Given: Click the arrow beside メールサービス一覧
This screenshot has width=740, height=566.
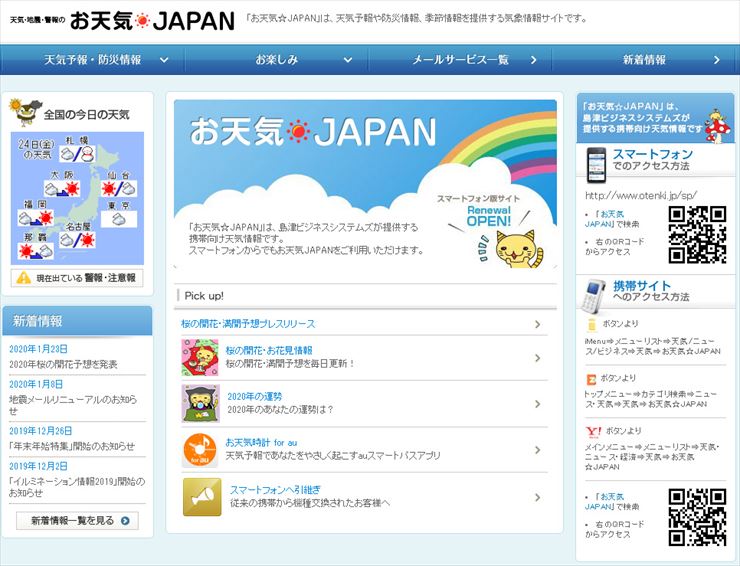Looking at the screenshot, I should coord(533,60).
